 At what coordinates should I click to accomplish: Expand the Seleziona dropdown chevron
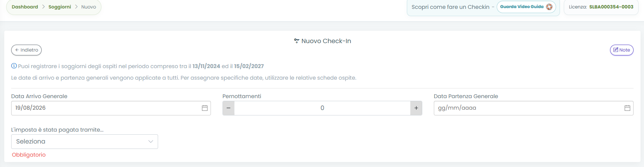pos(151,142)
